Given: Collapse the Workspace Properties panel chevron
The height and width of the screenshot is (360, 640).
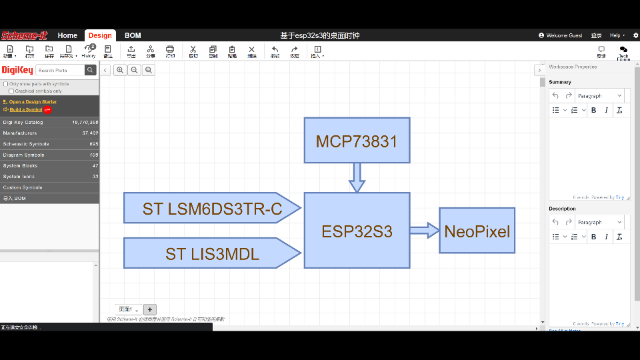Looking at the screenshot, I should click(539, 70).
